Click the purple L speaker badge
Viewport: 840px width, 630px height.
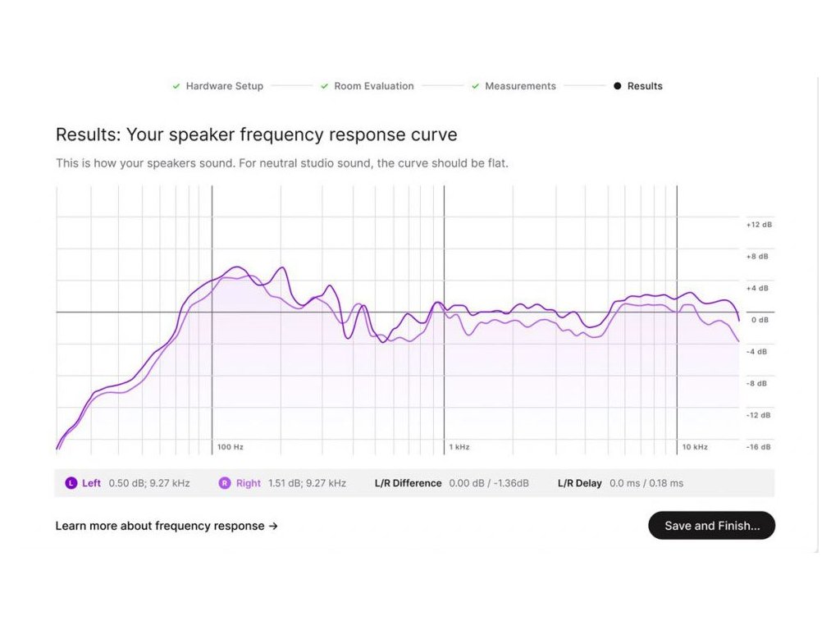click(71, 483)
